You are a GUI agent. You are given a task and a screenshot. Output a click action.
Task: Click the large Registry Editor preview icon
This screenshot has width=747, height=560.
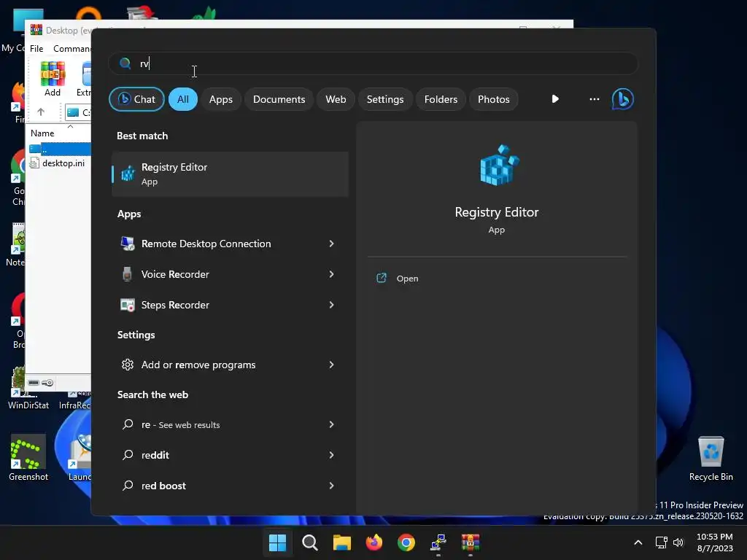tap(499, 166)
